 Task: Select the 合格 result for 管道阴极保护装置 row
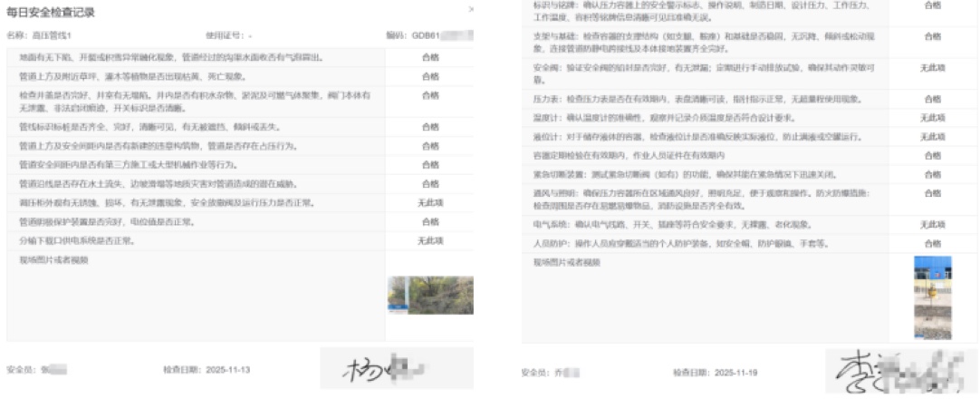pyautogui.click(x=429, y=222)
